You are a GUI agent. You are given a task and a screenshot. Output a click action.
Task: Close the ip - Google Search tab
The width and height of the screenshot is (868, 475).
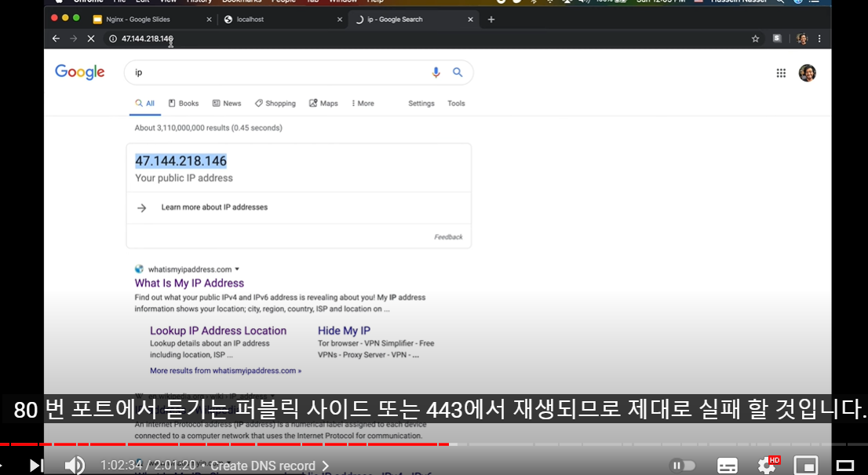(x=471, y=20)
